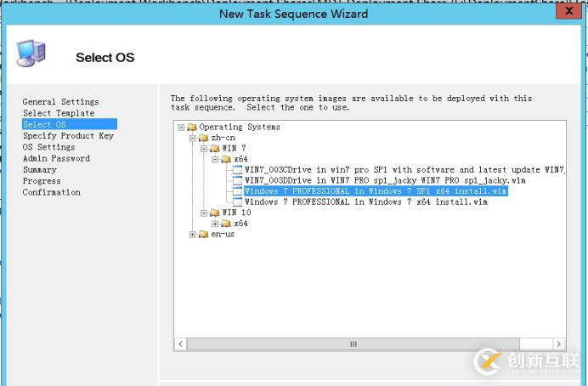This screenshot has width=588, height=386.
Task: Go to General Settings wizard step
Action: [60, 102]
